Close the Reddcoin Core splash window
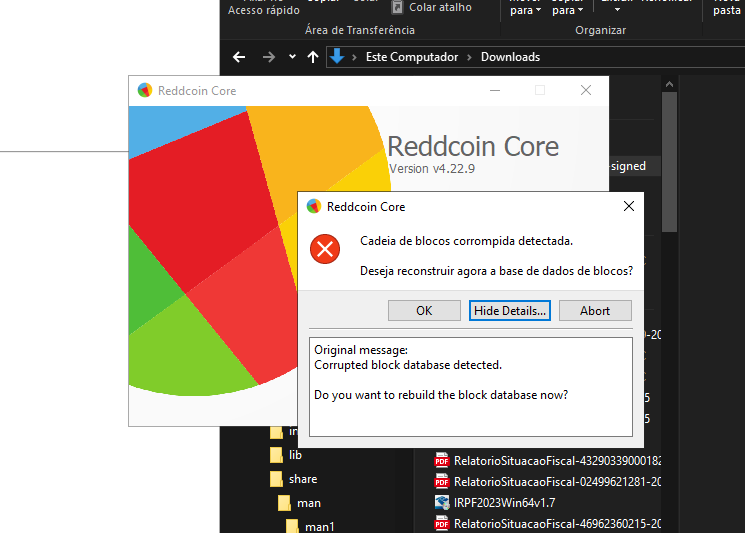 tap(585, 90)
